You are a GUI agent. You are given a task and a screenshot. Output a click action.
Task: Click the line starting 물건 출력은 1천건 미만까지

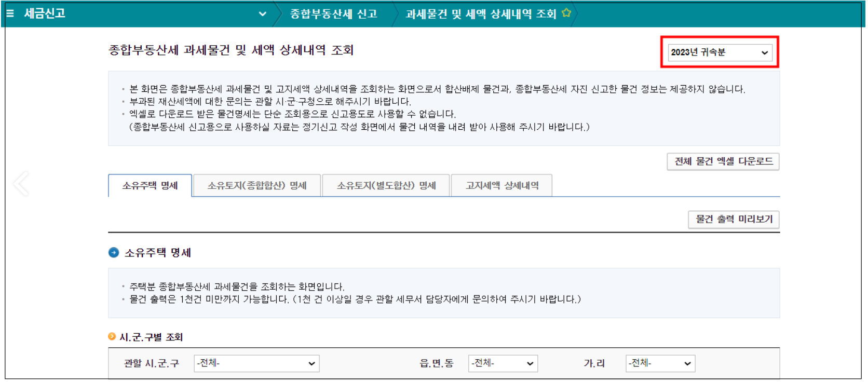pos(355,299)
